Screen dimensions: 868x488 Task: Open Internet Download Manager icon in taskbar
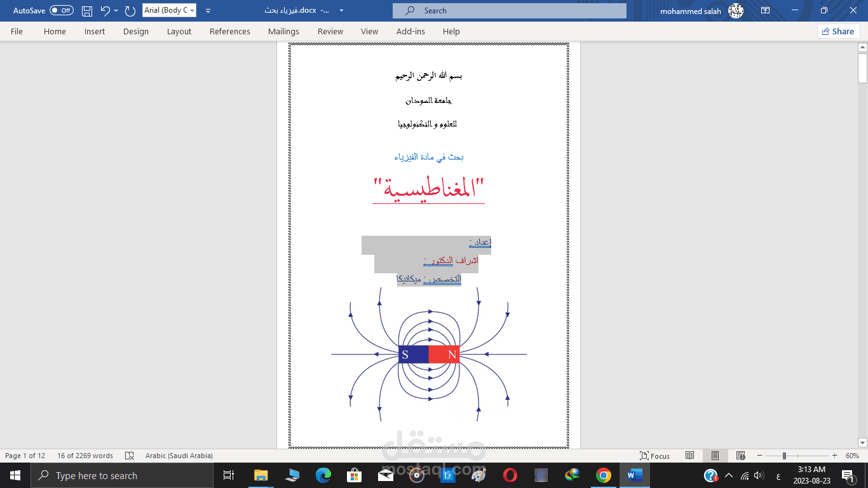573,475
